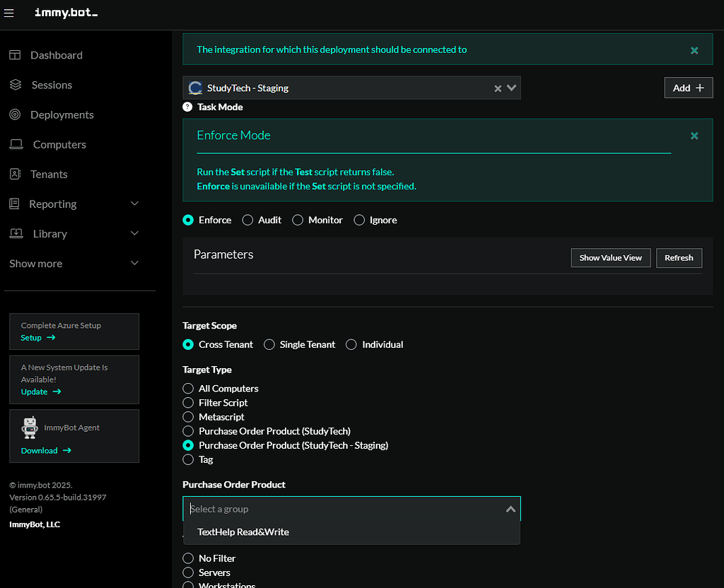
Task: Open the hamburger menu beside the immy.bot logo
Action: [9, 12]
